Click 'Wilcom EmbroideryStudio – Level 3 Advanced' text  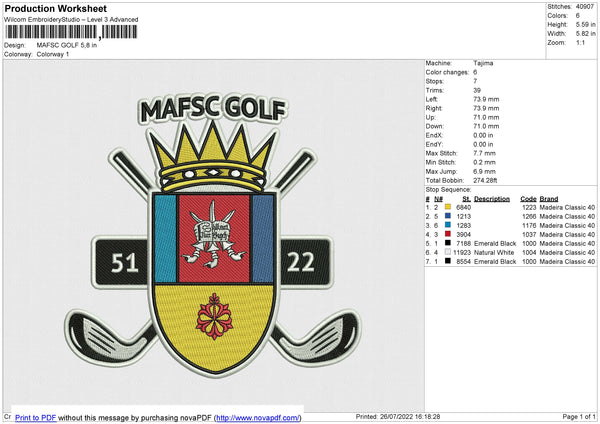coord(71,20)
